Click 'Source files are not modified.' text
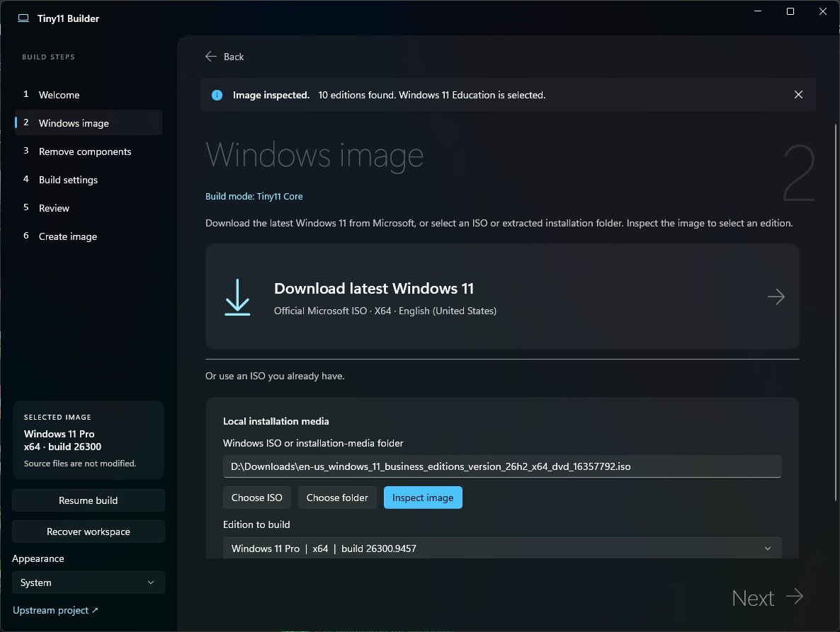 [80, 464]
